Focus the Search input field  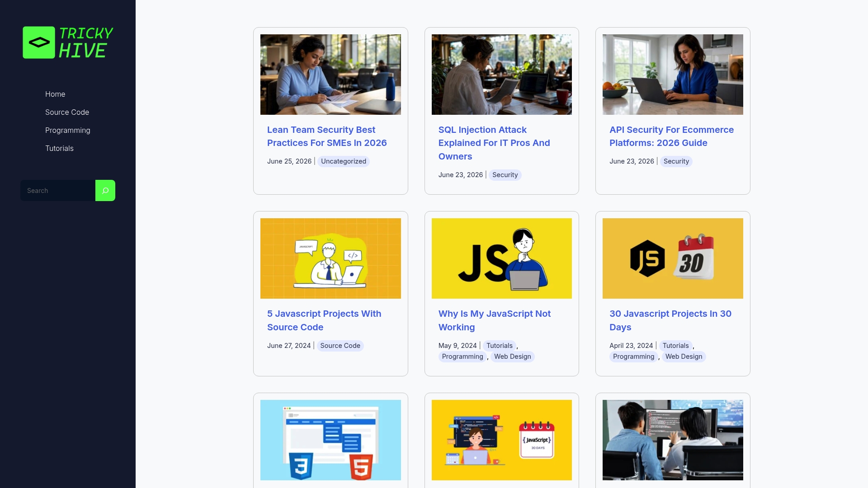coord(58,191)
